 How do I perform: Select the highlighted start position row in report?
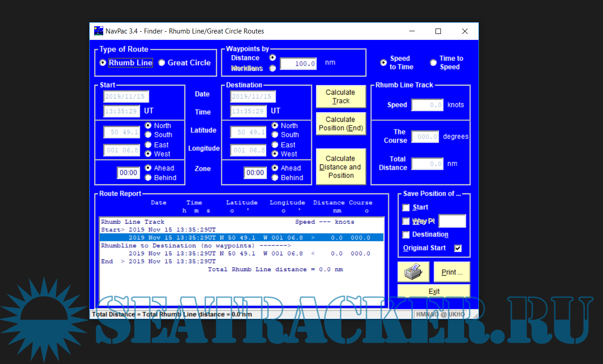241,238
